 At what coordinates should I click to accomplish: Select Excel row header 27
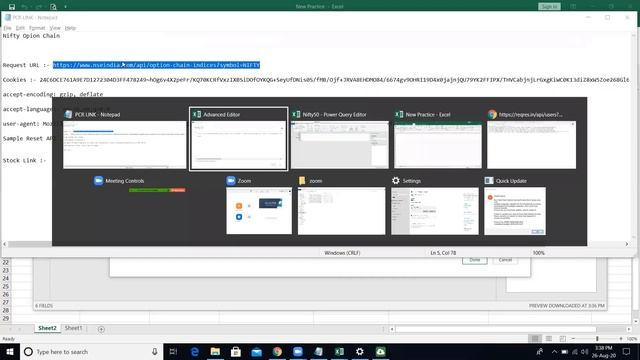click(x=6, y=302)
